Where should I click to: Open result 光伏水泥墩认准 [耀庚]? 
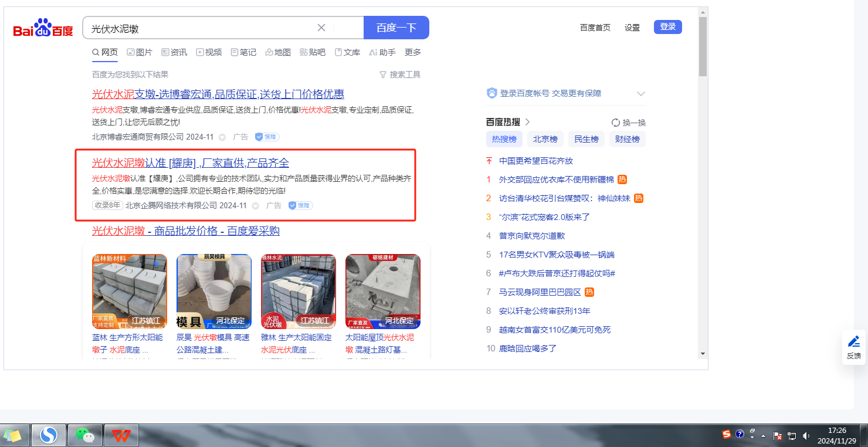pyautogui.click(x=191, y=162)
